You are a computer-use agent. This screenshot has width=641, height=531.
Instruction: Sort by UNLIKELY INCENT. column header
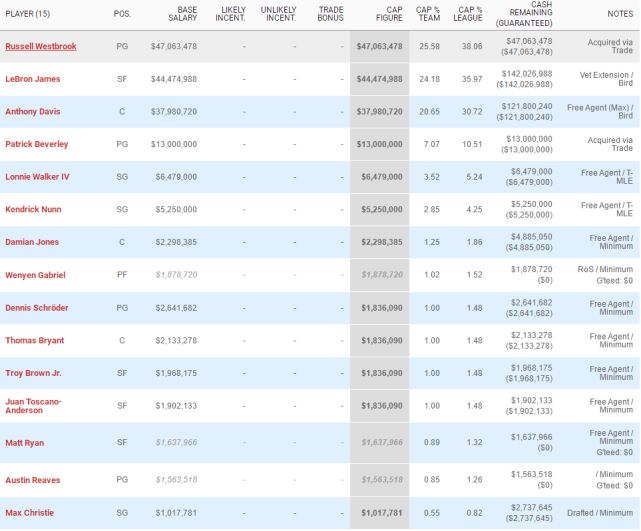point(278,14)
